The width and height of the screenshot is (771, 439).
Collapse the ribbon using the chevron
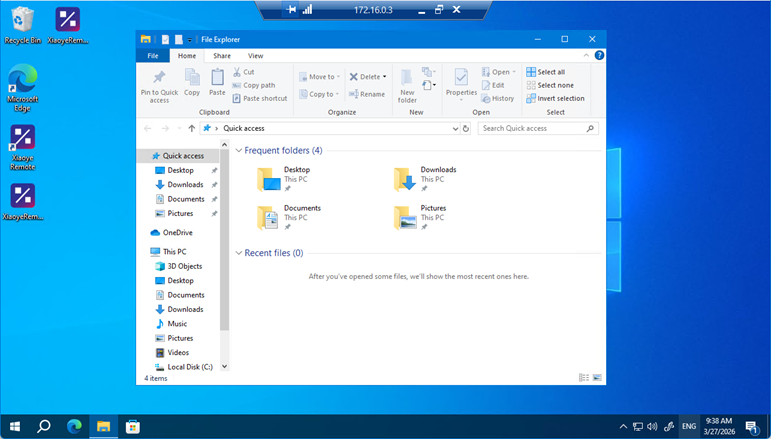[588, 56]
